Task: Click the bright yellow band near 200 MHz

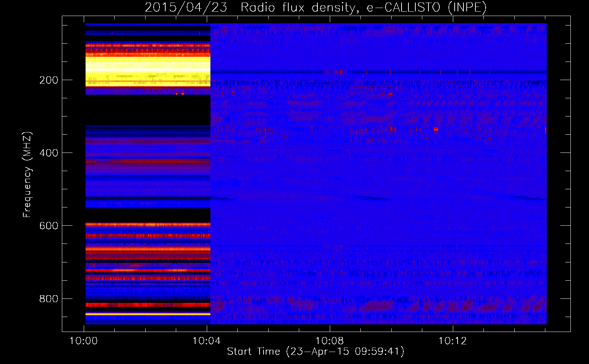Action: [x=148, y=71]
